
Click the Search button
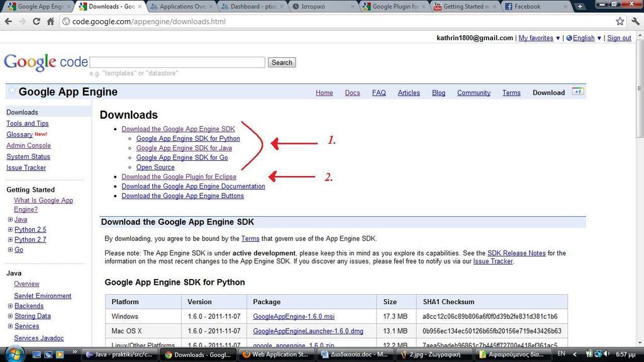click(x=282, y=62)
